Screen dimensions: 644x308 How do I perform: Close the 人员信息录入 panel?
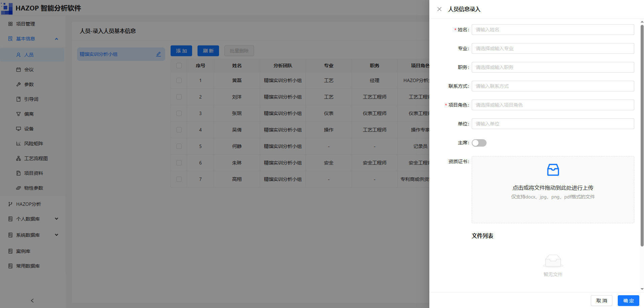439,9
